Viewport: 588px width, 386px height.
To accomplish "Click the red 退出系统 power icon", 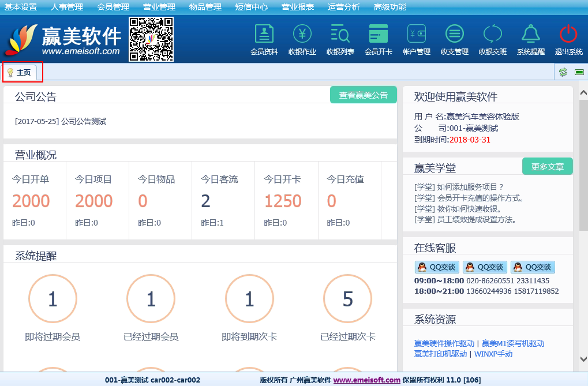I will pyautogui.click(x=569, y=35).
